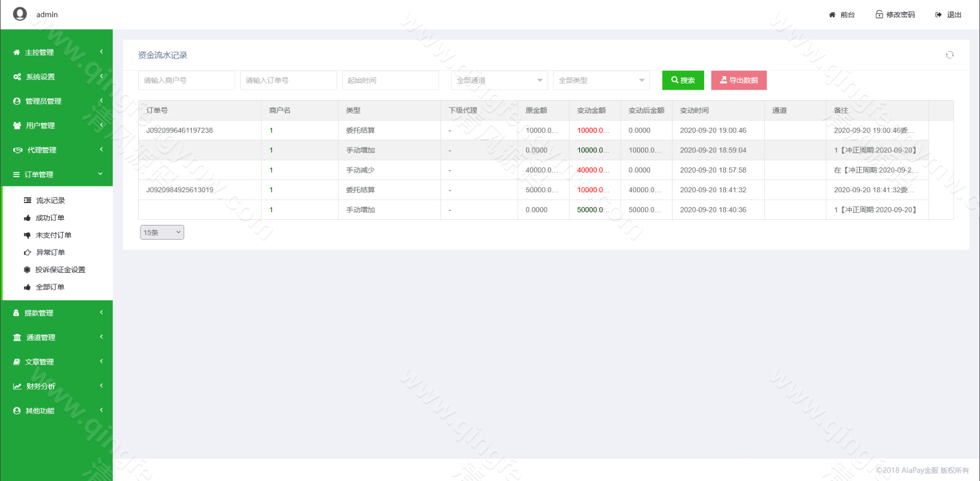This screenshot has width=980, height=481.
Task: Click the home icon beside 前台
Action: (832, 15)
